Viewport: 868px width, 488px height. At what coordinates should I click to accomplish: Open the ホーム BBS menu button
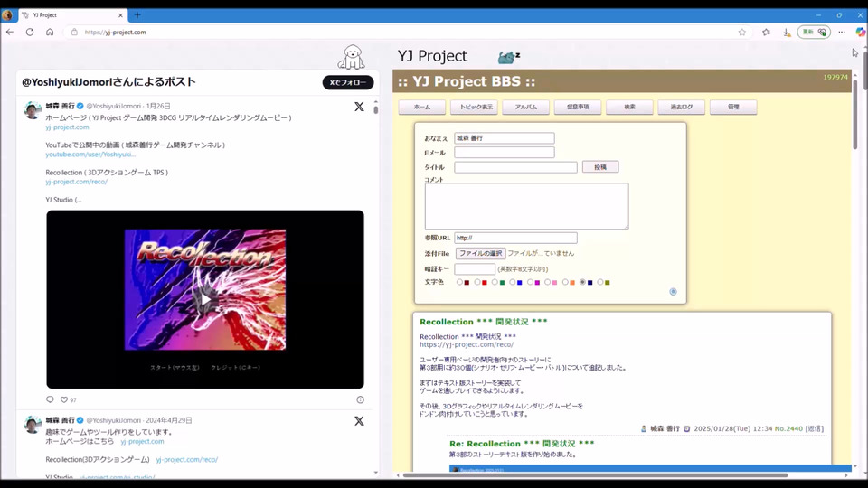click(x=422, y=107)
